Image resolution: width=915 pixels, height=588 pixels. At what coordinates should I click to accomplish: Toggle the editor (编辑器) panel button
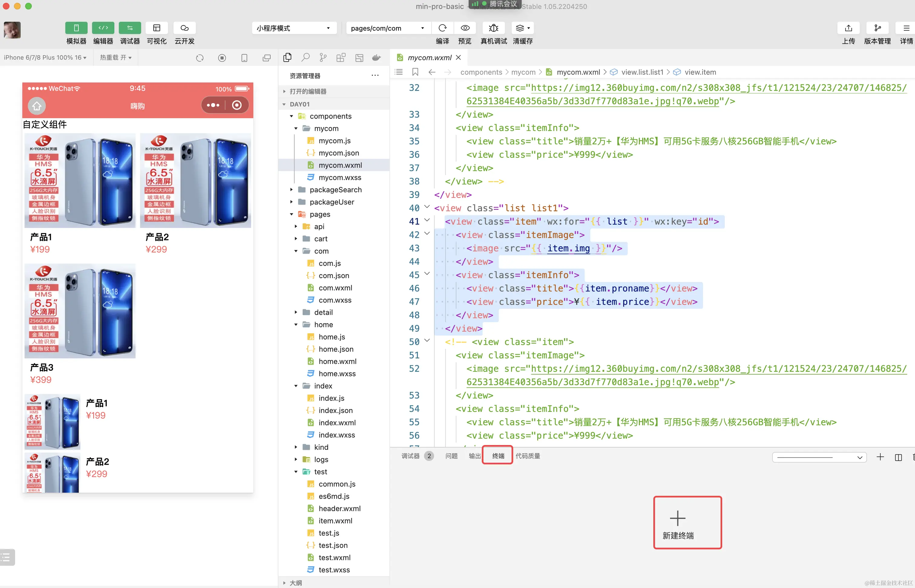coord(103,28)
